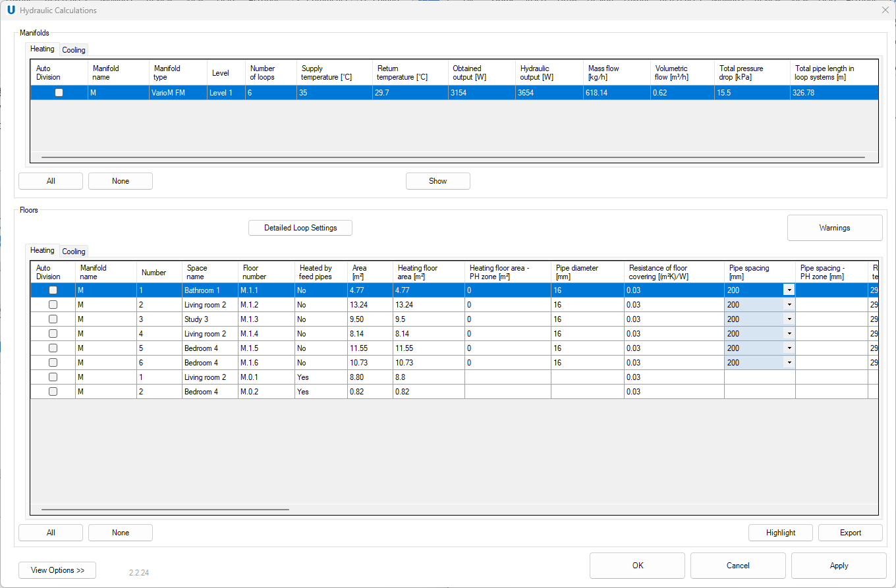Click Space name column header in Floors
This screenshot has height=588, width=896.
click(210, 272)
